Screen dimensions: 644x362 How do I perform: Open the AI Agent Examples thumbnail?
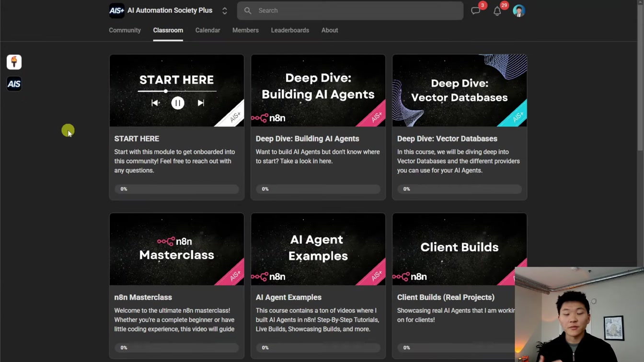(318, 249)
